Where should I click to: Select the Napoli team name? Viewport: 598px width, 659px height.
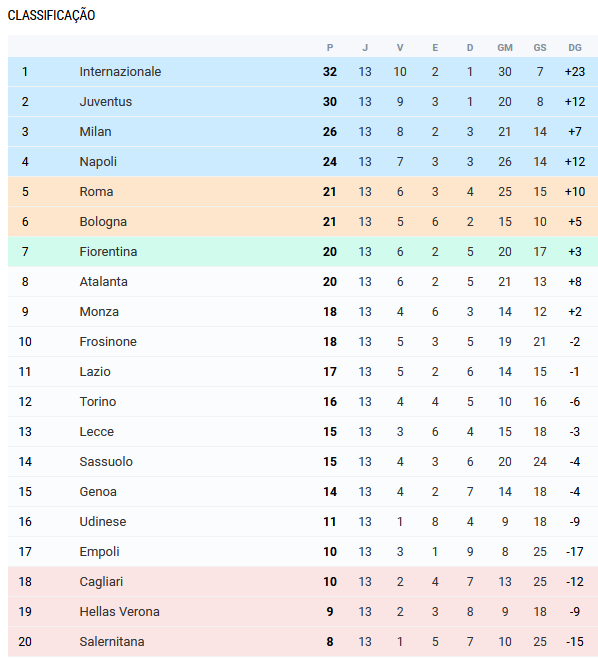pyautogui.click(x=98, y=162)
